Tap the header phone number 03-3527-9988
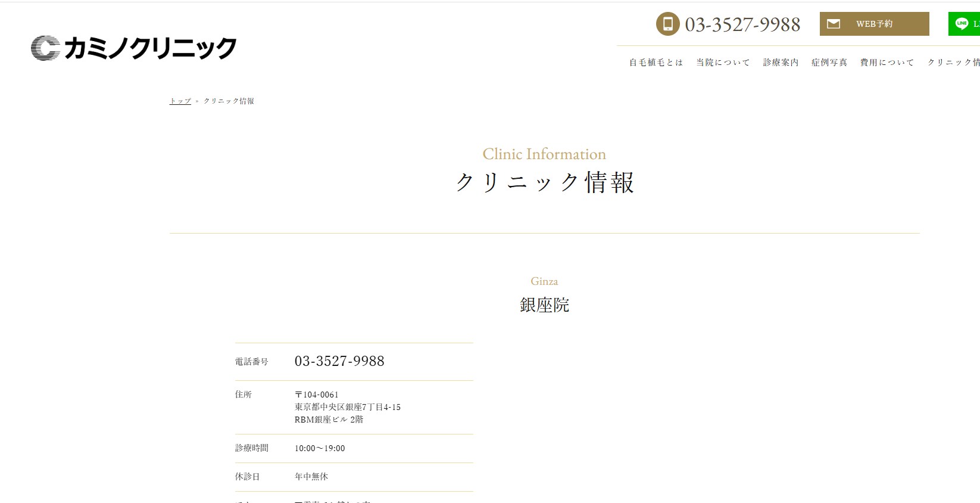This screenshot has width=980, height=503. pos(742,24)
